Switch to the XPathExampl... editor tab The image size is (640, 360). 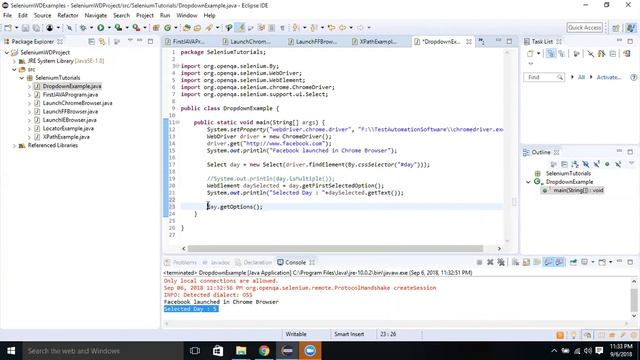[378, 42]
